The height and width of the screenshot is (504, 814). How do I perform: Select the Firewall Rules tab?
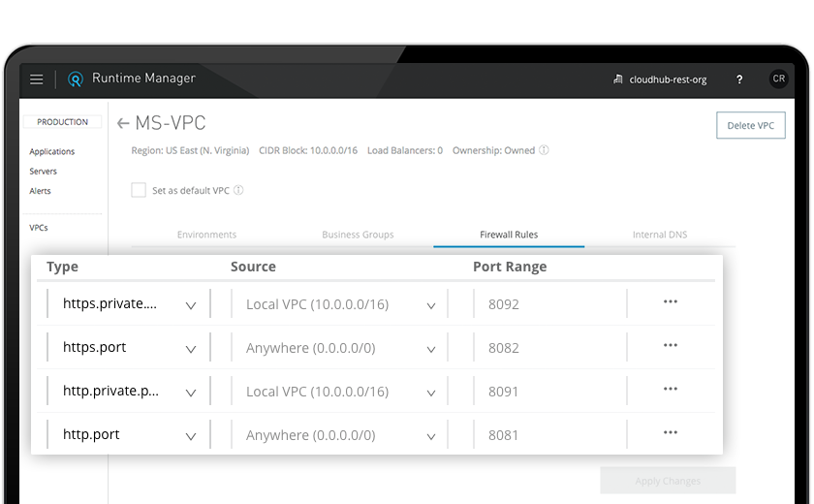tap(509, 235)
